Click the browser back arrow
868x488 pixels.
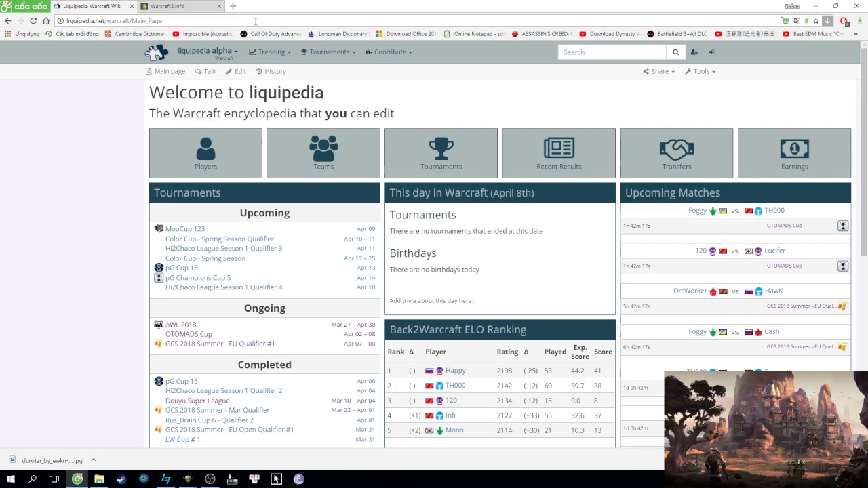click(x=8, y=21)
